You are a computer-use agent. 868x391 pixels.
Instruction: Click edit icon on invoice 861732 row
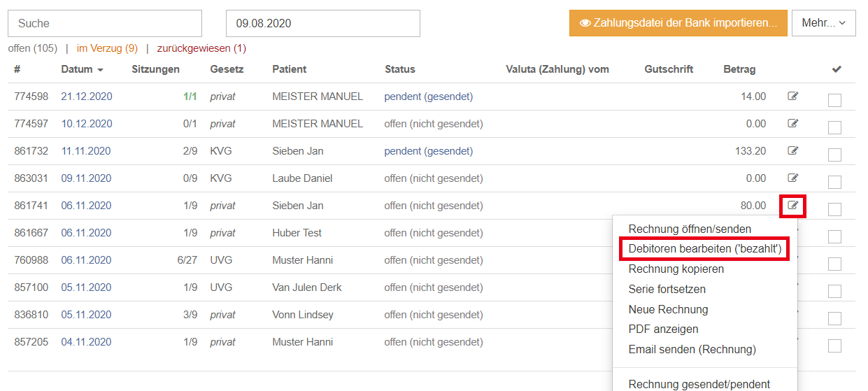[x=792, y=150]
